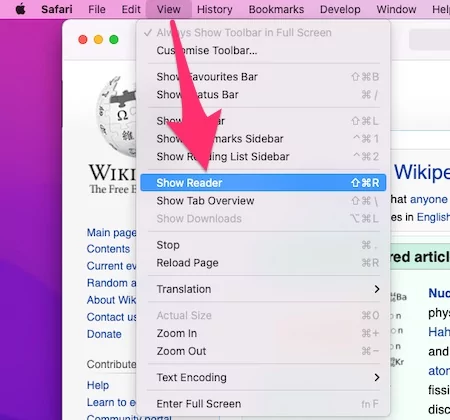
Task: Select Show Status Bar
Action: 263,95
